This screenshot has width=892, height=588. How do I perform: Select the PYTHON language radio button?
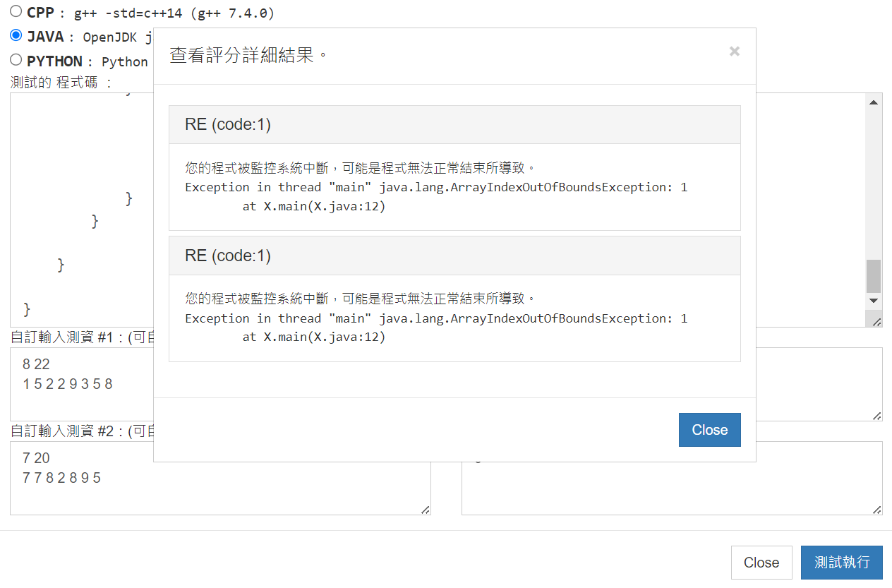16,60
